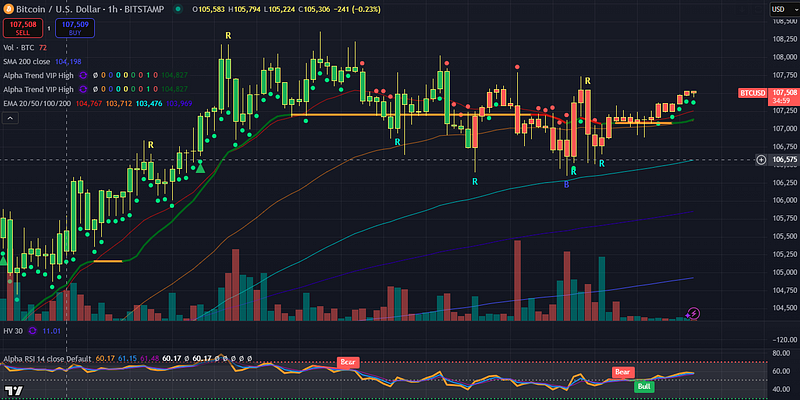Select Alpha Trend VIP High legend above EMA row
Viewport: 800px width, 400px height.
coord(38,89)
